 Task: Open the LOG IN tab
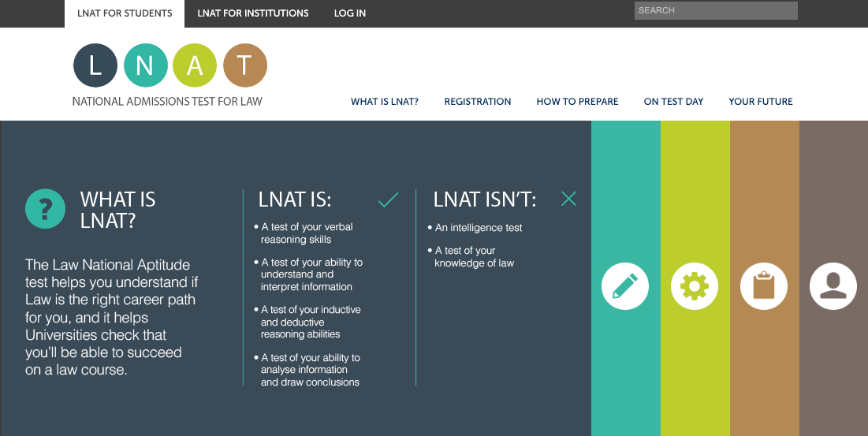(x=350, y=13)
